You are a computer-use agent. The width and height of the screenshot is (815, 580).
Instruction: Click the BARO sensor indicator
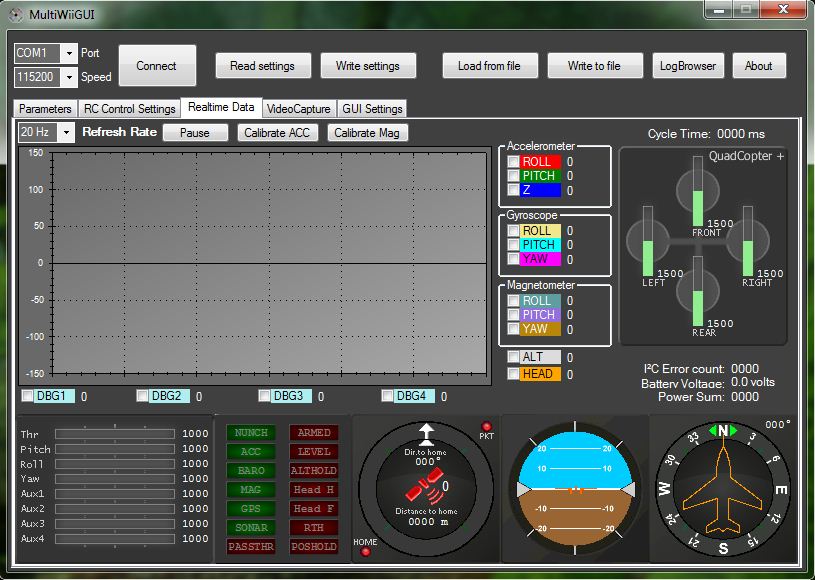251,470
